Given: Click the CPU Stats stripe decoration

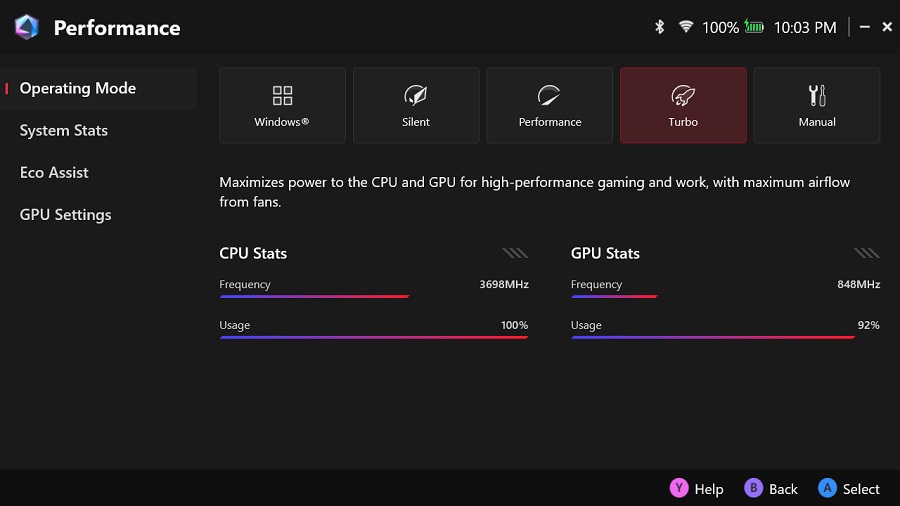Looking at the screenshot, I should [x=515, y=254].
